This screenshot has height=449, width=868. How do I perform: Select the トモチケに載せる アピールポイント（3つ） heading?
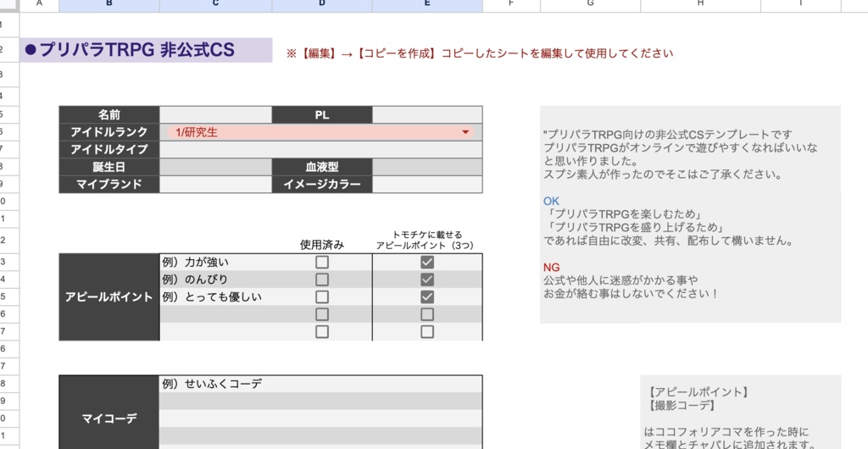[427, 240]
